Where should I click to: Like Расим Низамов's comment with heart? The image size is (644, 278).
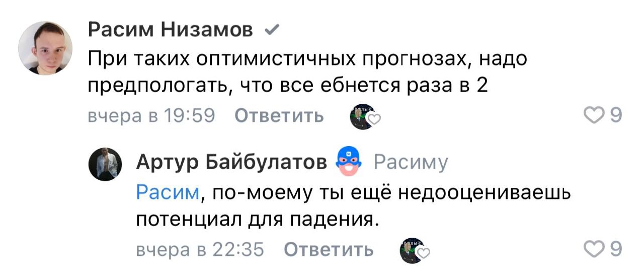point(598,116)
